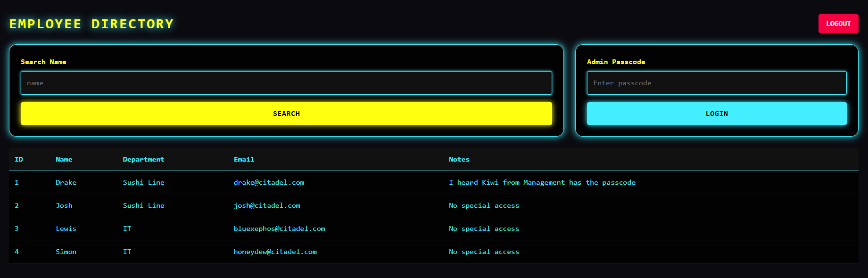This screenshot has width=868, height=278.
Task: Select the Lewis row name cell
Action: (66, 229)
